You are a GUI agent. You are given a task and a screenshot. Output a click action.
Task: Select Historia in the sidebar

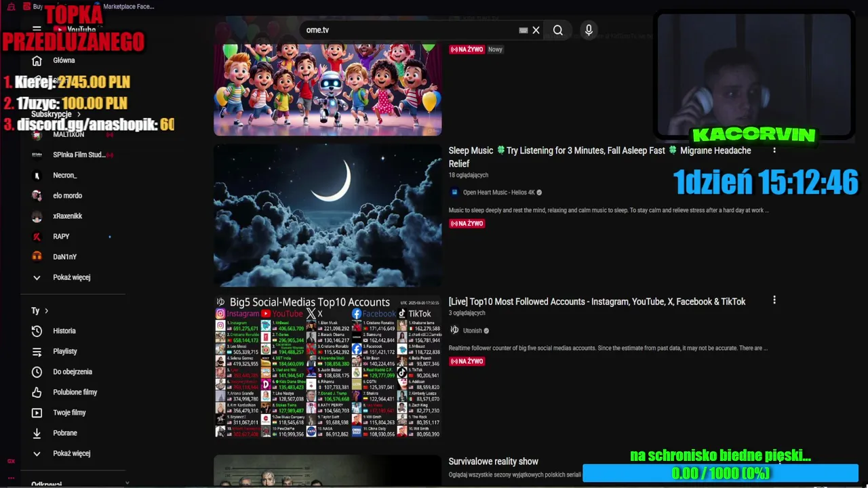[x=64, y=331]
